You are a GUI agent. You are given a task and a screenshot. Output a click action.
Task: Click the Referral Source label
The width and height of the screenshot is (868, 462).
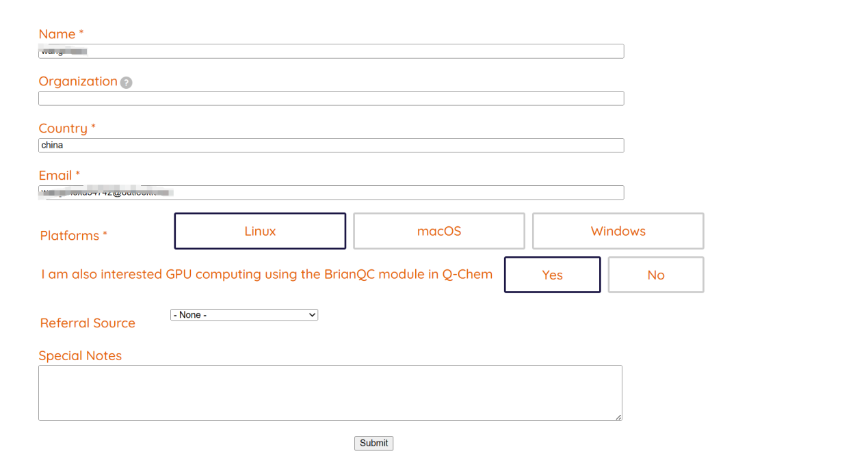pyautogui.click(x=88, y=323)
